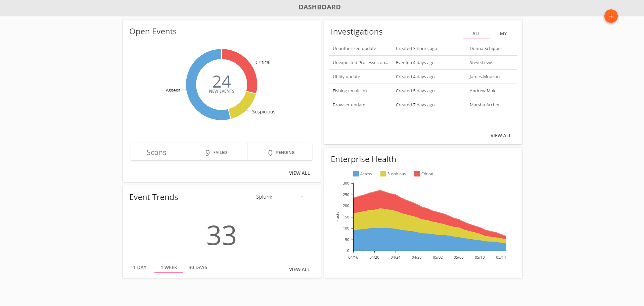Select the Fishing email link investigation row
This screenshot has height=306, width=644.
click(x=350, y=91)
